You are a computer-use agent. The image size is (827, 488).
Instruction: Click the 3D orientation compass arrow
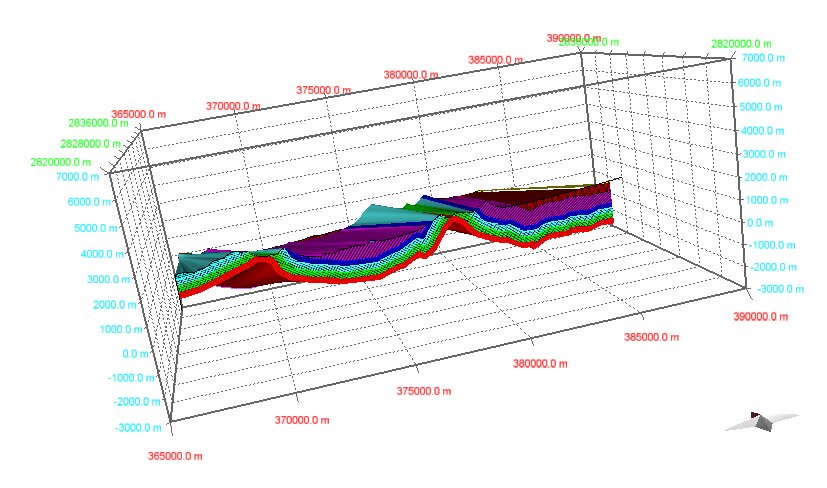[761, 422]
